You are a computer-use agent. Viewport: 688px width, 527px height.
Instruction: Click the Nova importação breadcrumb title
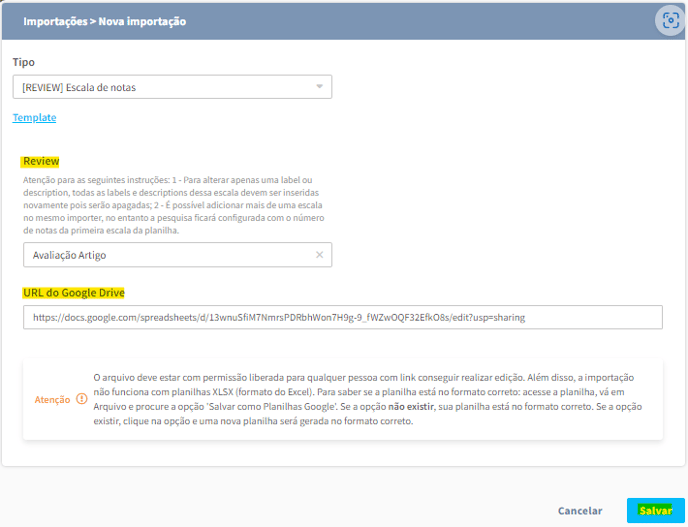[142, 21]
